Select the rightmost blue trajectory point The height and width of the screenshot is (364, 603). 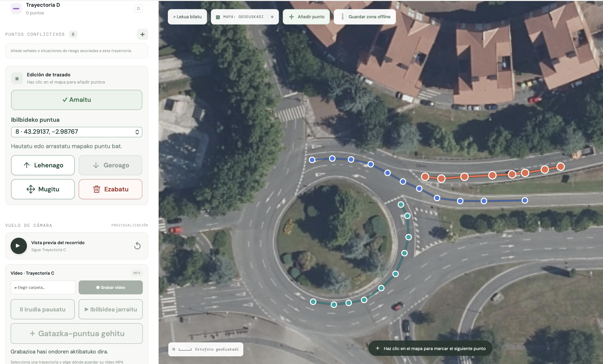(x=525, y=200)
